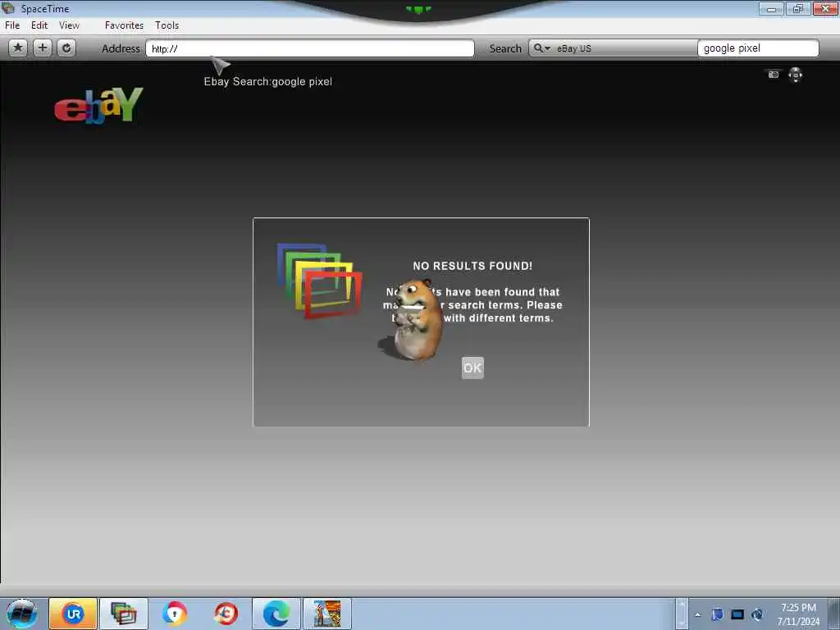Open the File menu
The width and height of the screenshot is (840, 630).
pyautogui.click(x=12, y=25)
